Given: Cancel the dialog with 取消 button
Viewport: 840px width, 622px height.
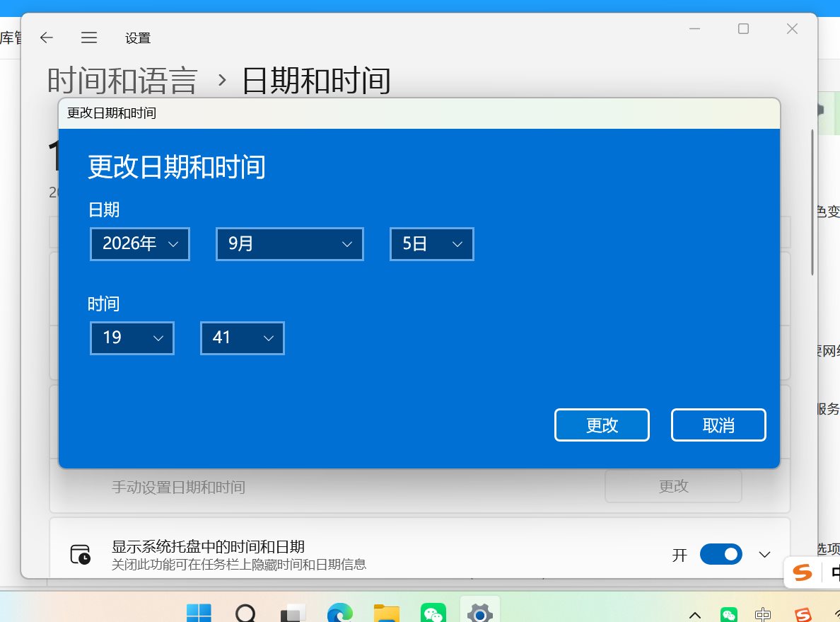Looking at the screenshot, I should pos(718,425).
